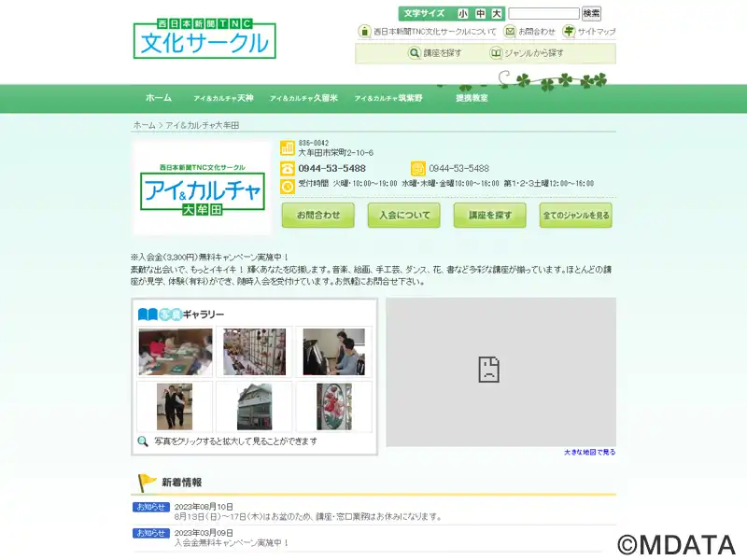
Task: Click the お知らせ badge for 2023年03月09日
Action: point(151,533)
